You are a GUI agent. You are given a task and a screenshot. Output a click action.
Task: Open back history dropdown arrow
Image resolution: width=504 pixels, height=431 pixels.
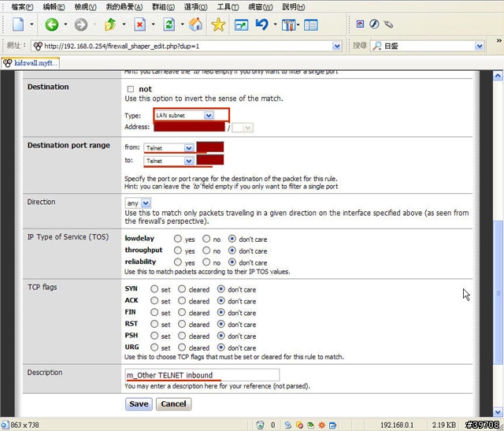(x=65, y=24)
